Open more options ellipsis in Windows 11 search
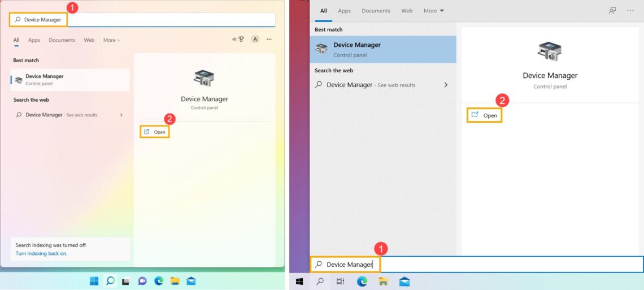The height and width of the screenshot is (290, 644). 269,40
